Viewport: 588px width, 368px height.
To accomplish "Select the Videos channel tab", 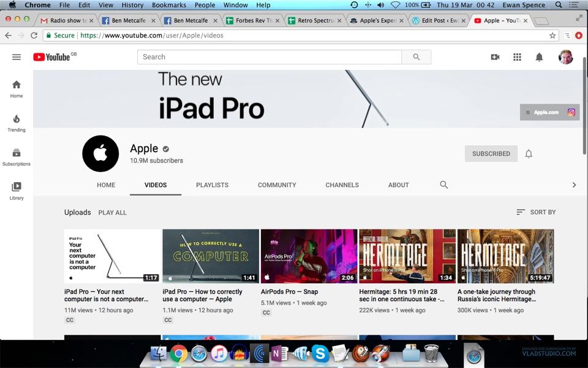I will (x=156, y=185).
